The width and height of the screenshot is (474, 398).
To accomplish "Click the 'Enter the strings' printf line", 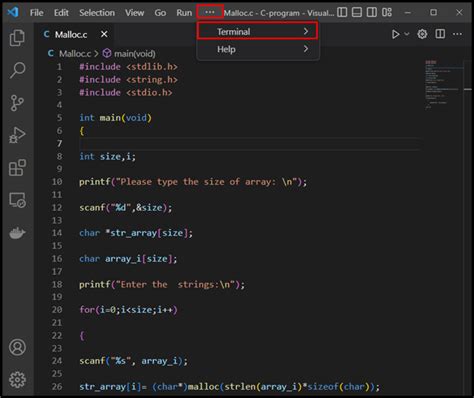I will [x=162, y=284].
